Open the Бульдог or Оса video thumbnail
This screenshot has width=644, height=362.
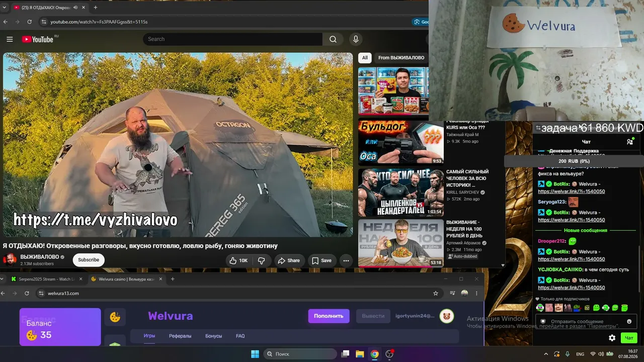(x=400, y=143)
